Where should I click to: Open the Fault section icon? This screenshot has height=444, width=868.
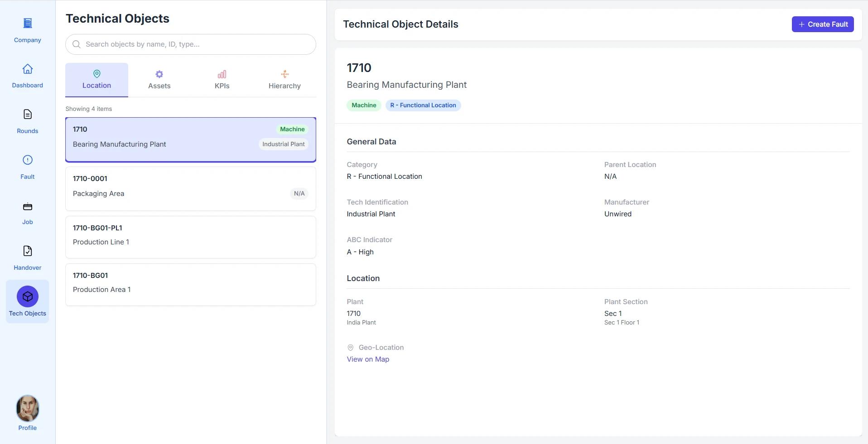tap(28, 160)
